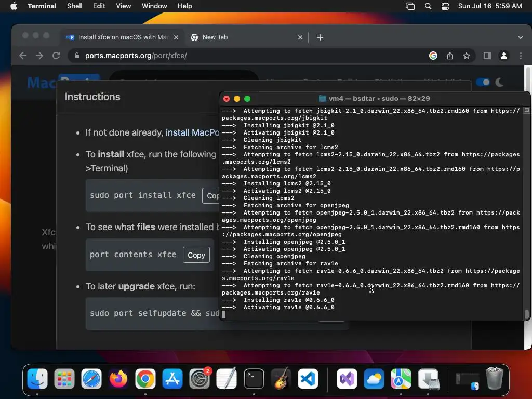
Task: Click the lock site info icon
Action: (77, 56)
